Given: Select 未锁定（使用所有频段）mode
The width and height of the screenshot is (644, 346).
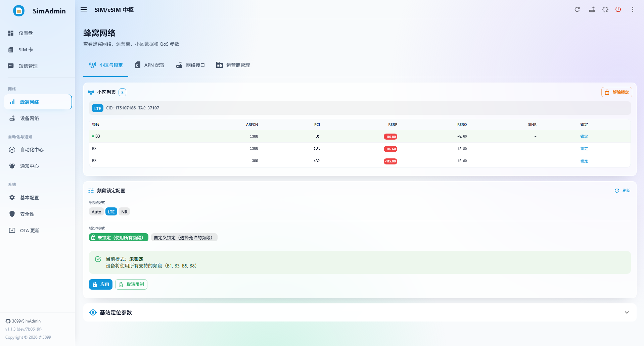Looking at the screenshot, I should (x=119, y=238).
